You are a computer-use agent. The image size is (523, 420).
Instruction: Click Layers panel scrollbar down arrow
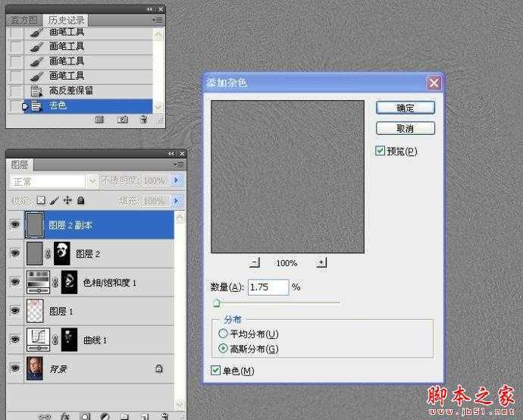(180, 404)
